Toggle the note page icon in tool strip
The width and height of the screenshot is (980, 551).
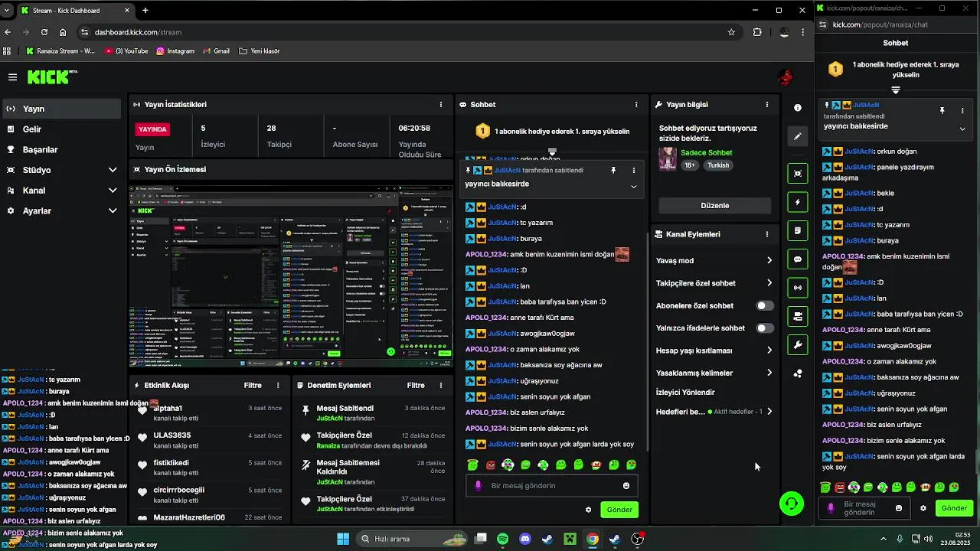click(798, 230)
